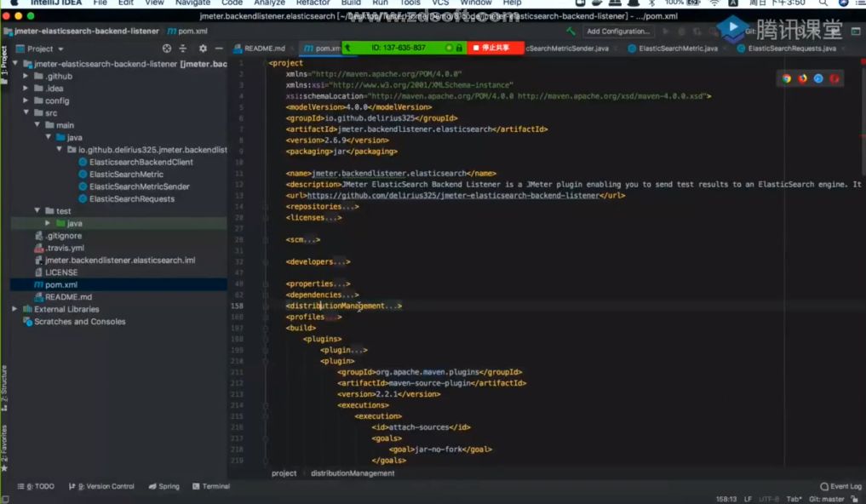Open Chrome browser preview icon in editor
866x504 pixels.
787,78
